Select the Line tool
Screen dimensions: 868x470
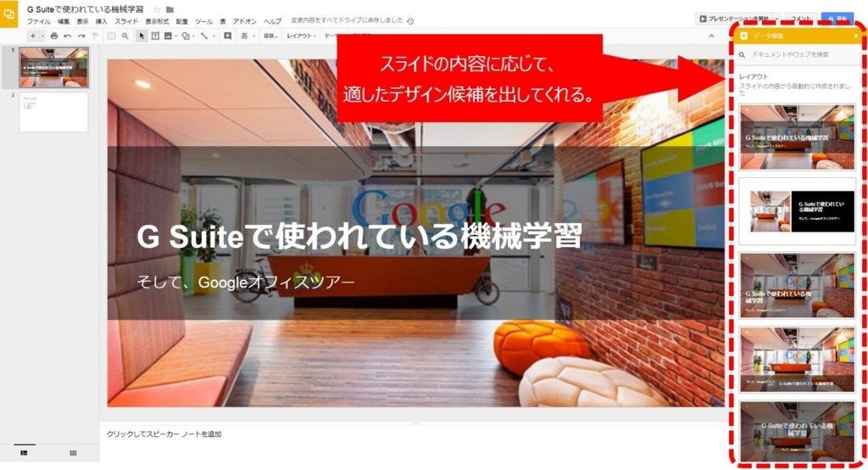[x=204, y=36]
